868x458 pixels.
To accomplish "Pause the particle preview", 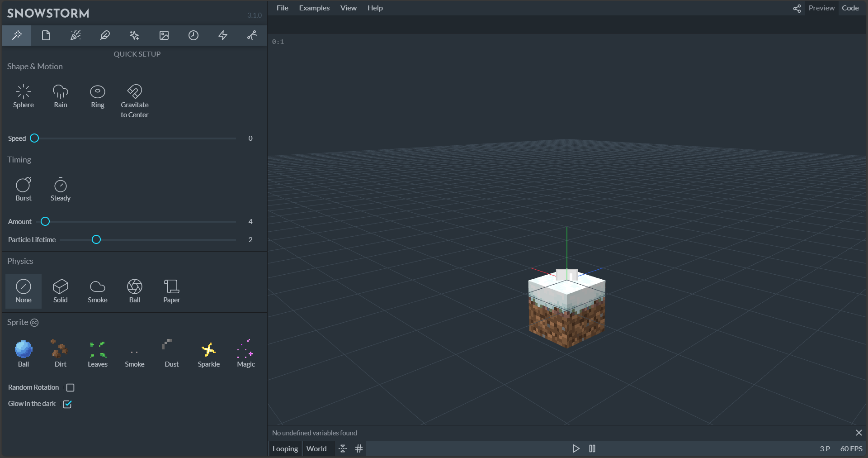I will [592, 449].
